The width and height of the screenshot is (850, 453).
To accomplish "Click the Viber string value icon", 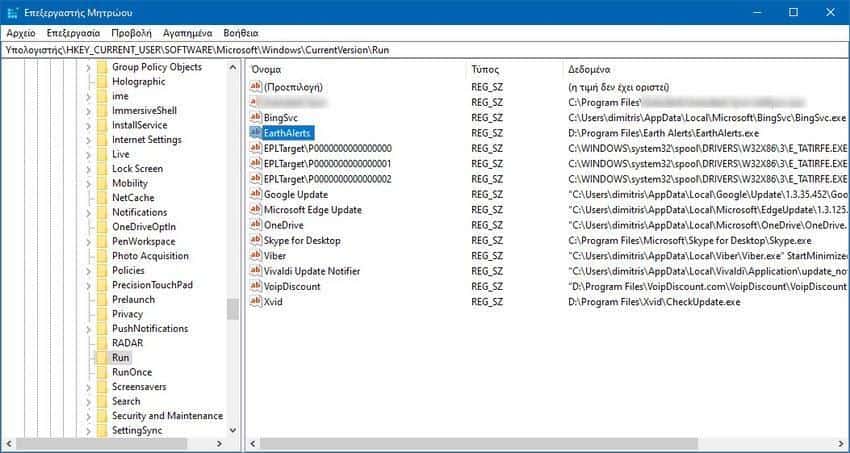I will [x=255, y=255].
